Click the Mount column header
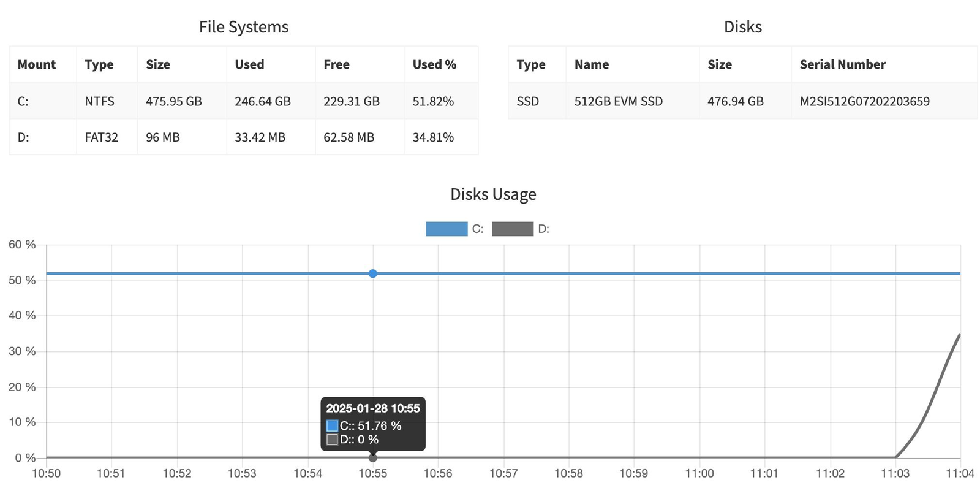Image resolution: width=980 pixels, height=488 pixels. 43,64
